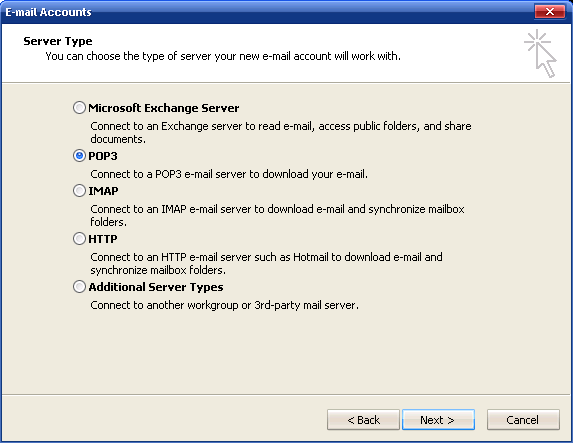Pick the HTTP radio button
This screenshot has height=443, width=573.
click(79, 239)
